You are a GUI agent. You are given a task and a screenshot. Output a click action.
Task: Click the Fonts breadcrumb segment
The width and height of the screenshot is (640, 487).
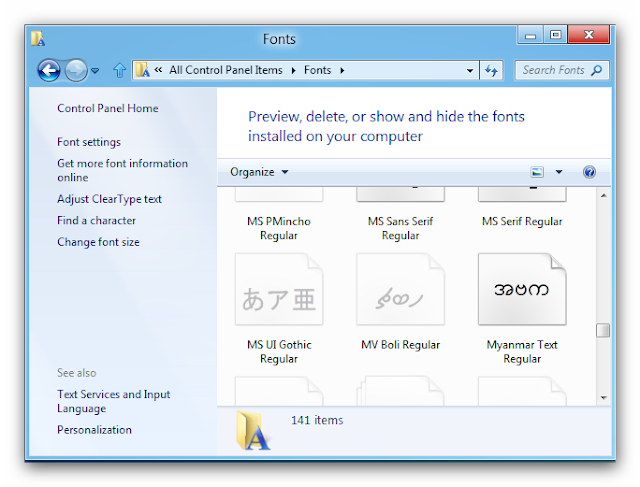(317, 70)
